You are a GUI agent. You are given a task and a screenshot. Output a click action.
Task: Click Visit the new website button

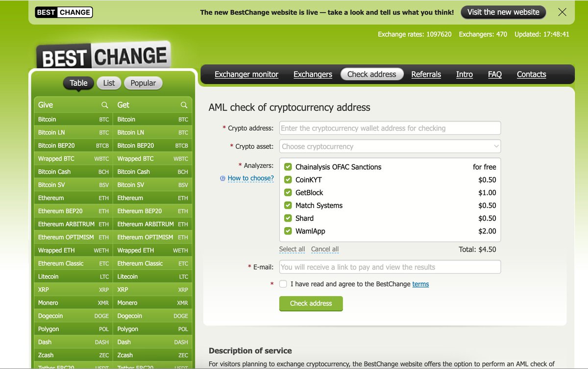(x=503, y=12)
